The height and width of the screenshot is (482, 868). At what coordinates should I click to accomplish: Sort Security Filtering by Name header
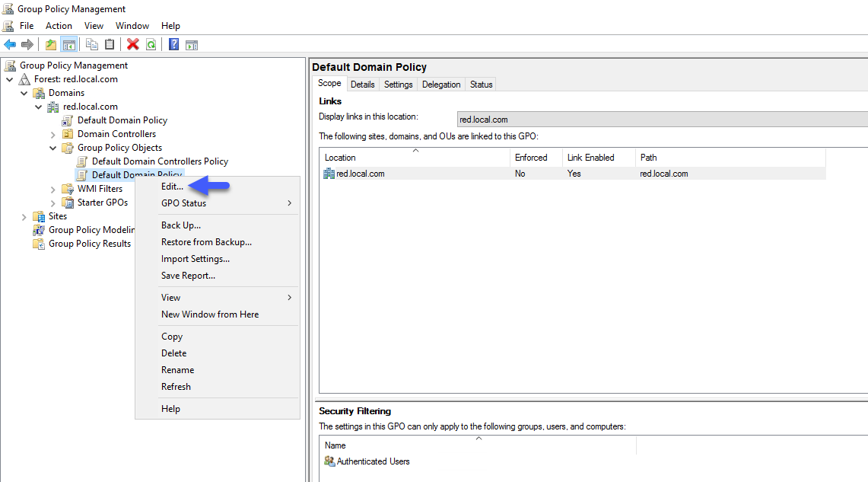[x=479, y=445]
